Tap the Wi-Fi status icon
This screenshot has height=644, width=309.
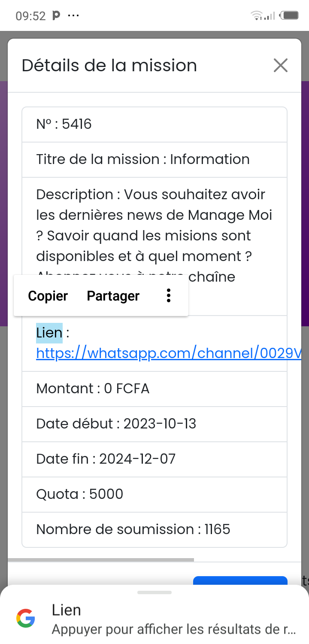tap(257, 16)
